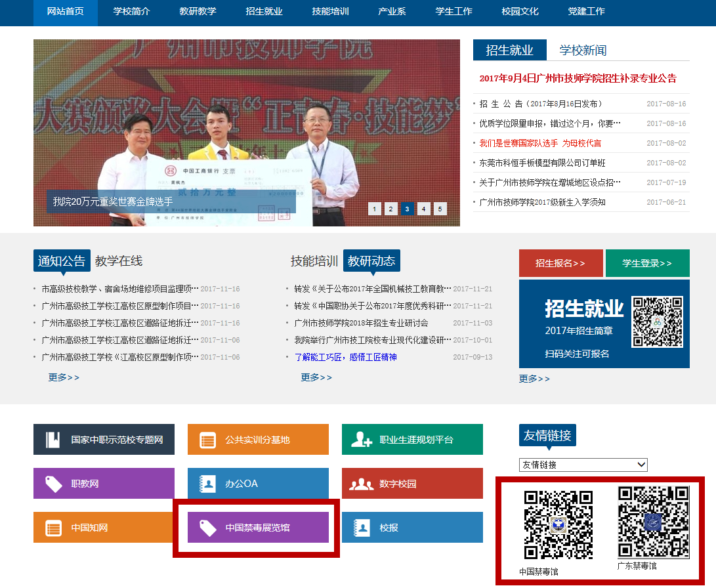Click the add-user icon on 职业生涯规划平台 tile
The width and height of the screenshot is (716, 588).
(x=361, y=439)
